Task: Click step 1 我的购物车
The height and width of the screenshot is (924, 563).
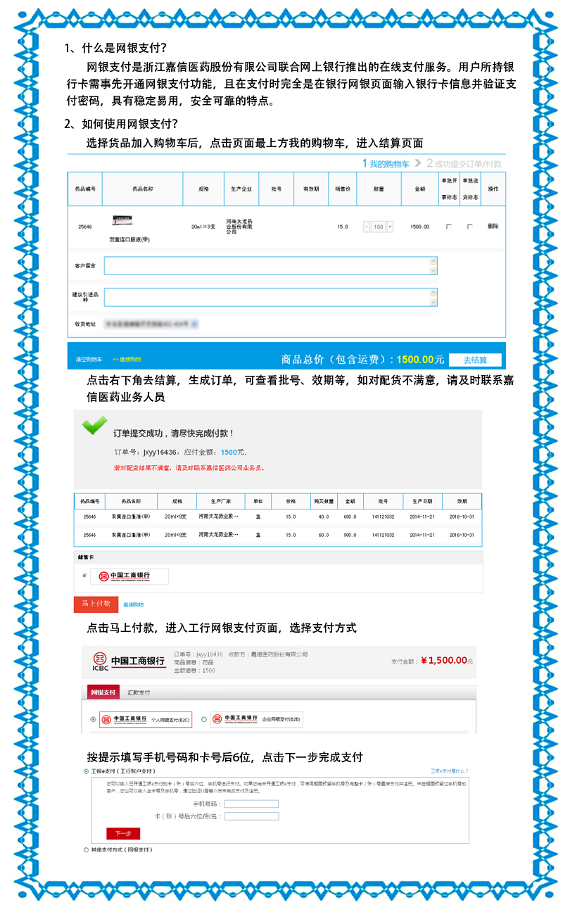Action: click(386, 164)
